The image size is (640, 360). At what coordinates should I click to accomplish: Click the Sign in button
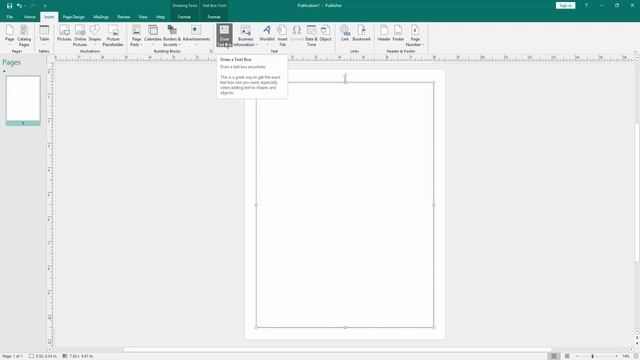[x=565, y=6]
